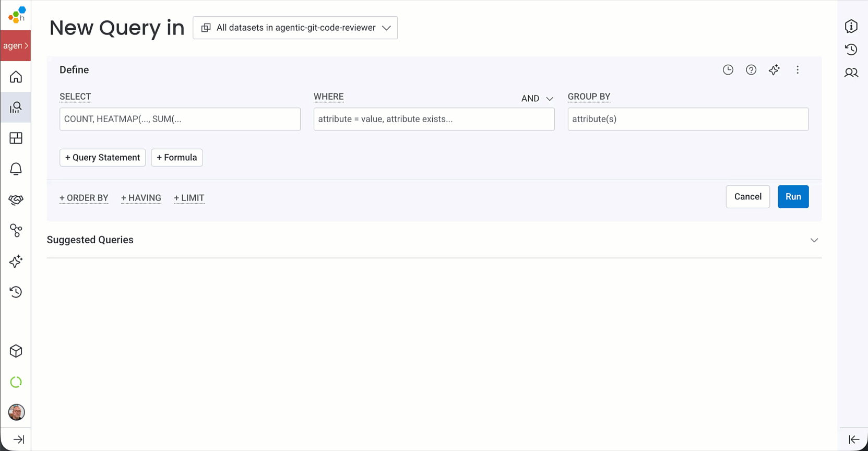Open the user profile avatar
The width and height of the screenshot is (868, 451).
click(x=16, y=412)
